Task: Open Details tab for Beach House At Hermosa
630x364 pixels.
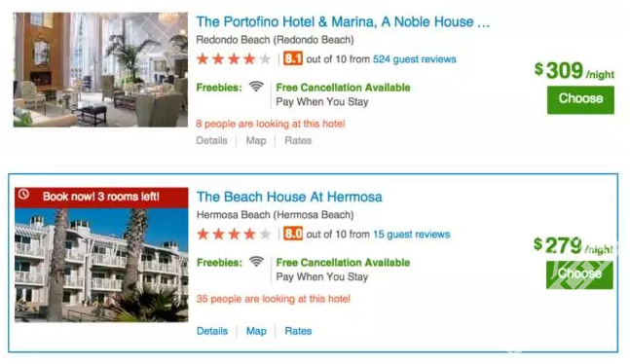Action: [x=212, y=331]
